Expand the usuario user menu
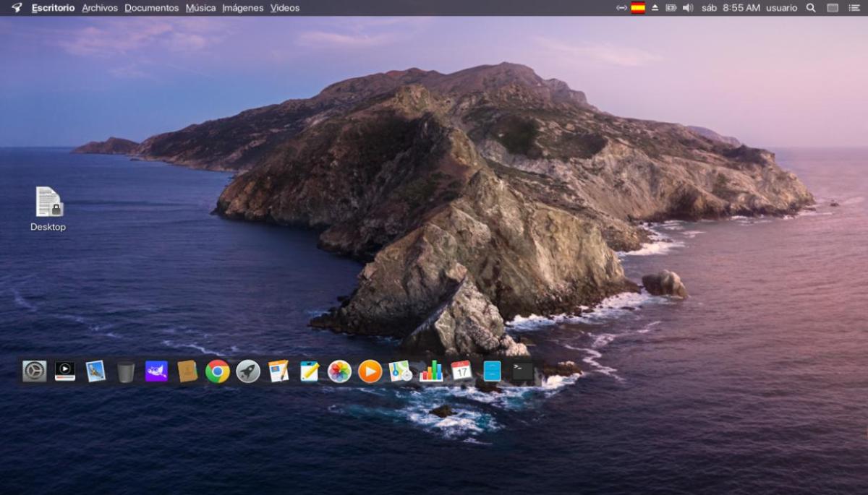The height and width of the screenshot is (495, 868). coord(781,8)
